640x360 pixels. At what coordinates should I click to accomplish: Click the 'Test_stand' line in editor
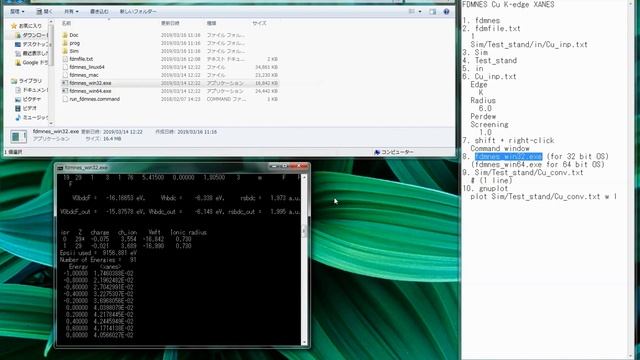point(496,60)
